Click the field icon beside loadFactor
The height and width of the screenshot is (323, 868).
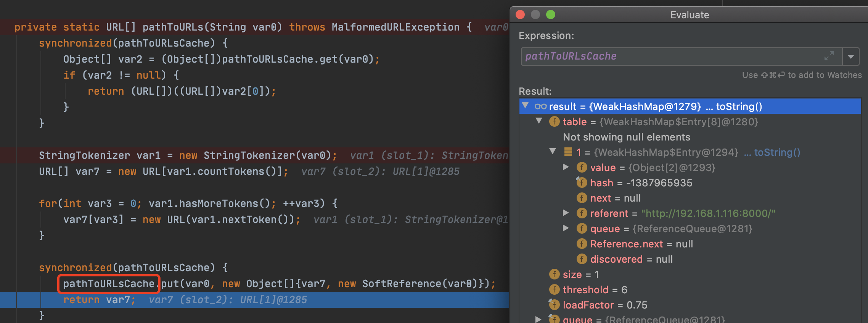click(554, 305)
